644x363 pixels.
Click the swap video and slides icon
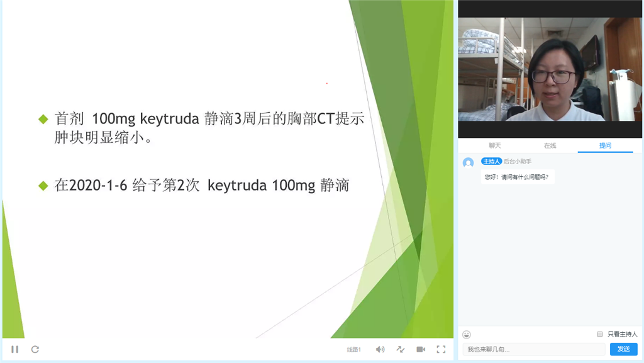pyautogui.click(x=401, y=349)
